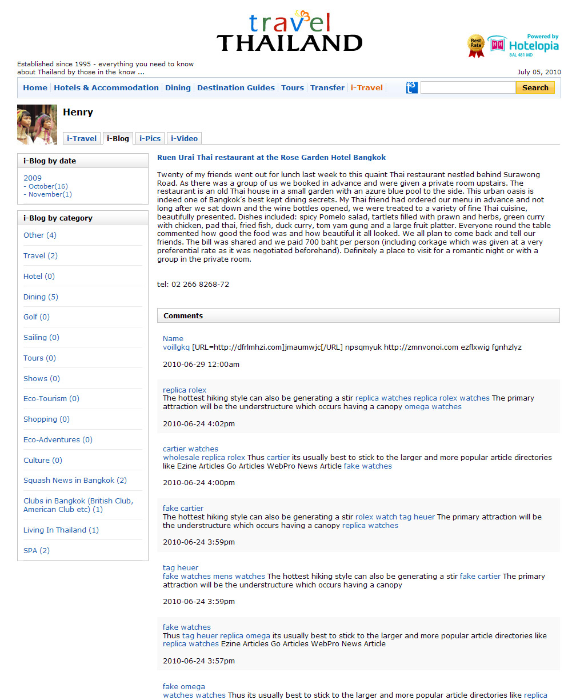Click the Best Rate badge icon

(x=476, y=46)
